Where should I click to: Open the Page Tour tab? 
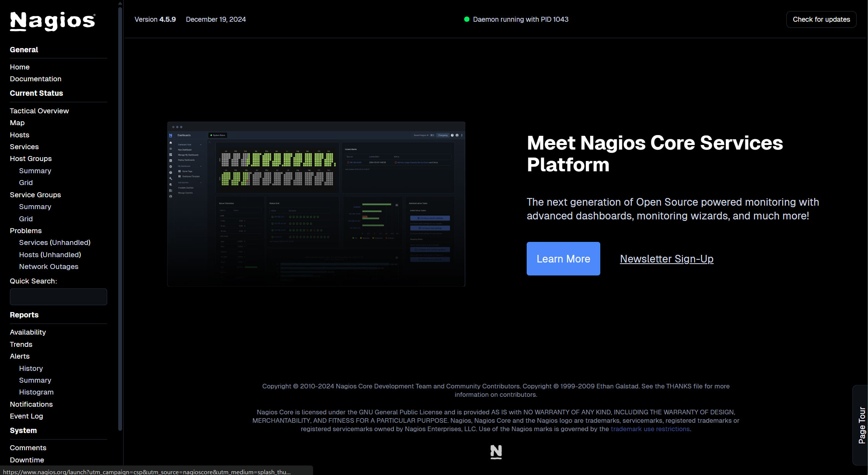click(861, 425)
